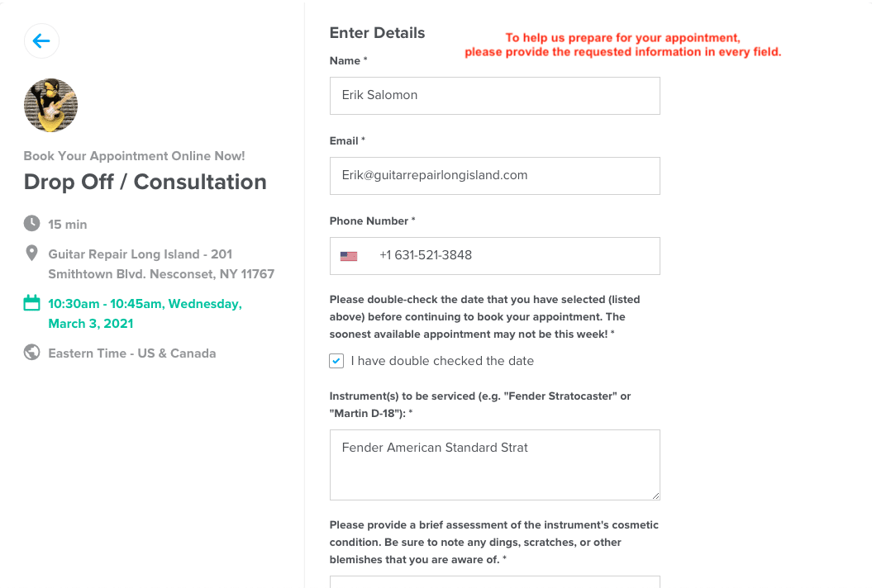Click the clock duration icon
Screen dimensions: 872x588
31,224
